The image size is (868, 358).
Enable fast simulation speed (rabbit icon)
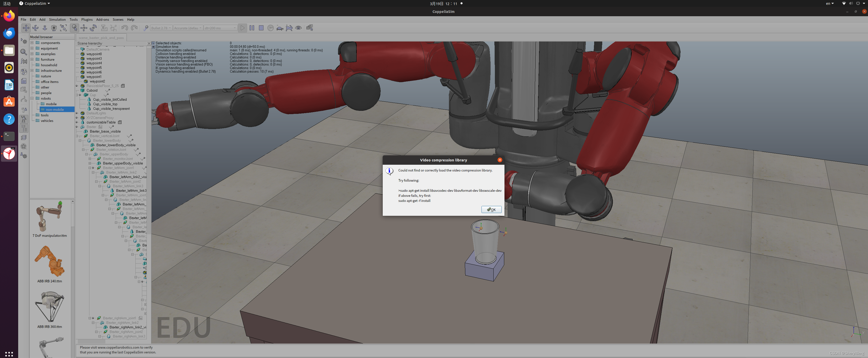290,28
